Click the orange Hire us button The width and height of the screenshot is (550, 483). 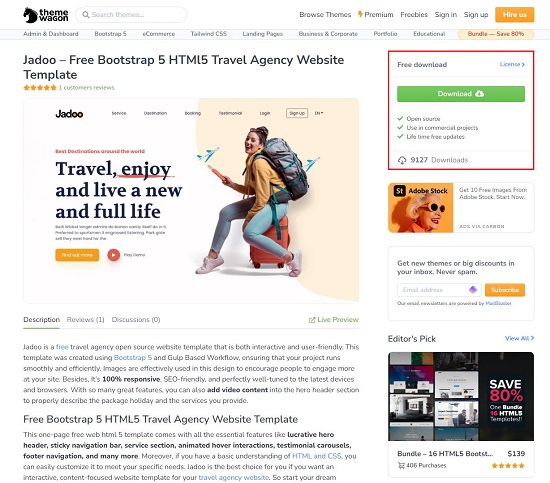515,15
